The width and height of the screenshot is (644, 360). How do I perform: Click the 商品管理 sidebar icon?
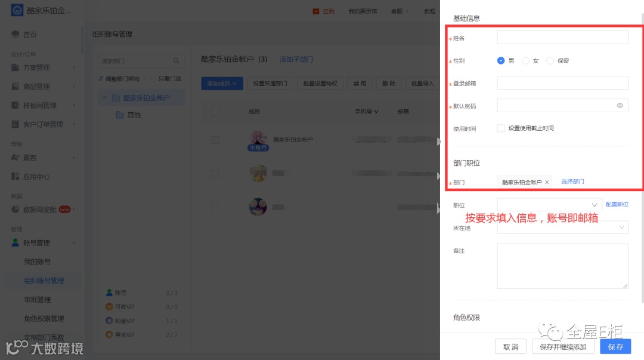click(x=15, y=87)
